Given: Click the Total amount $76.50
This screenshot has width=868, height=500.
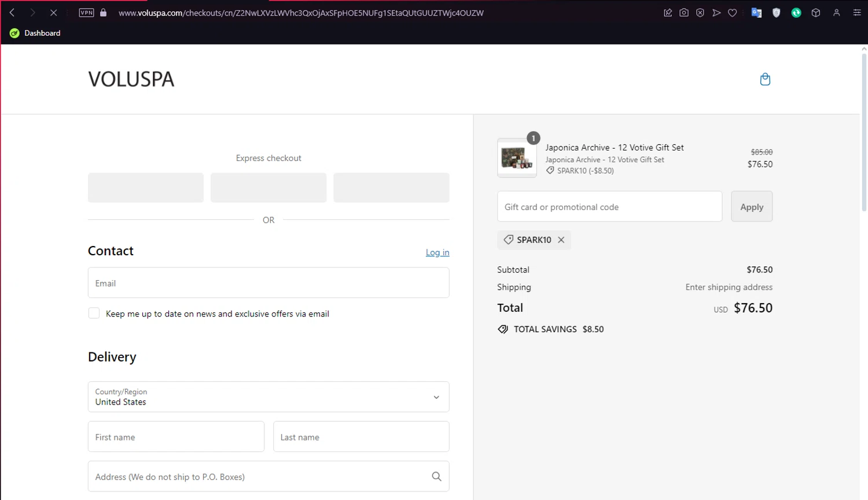Looking at the screenshot, I should pos(753,308).
